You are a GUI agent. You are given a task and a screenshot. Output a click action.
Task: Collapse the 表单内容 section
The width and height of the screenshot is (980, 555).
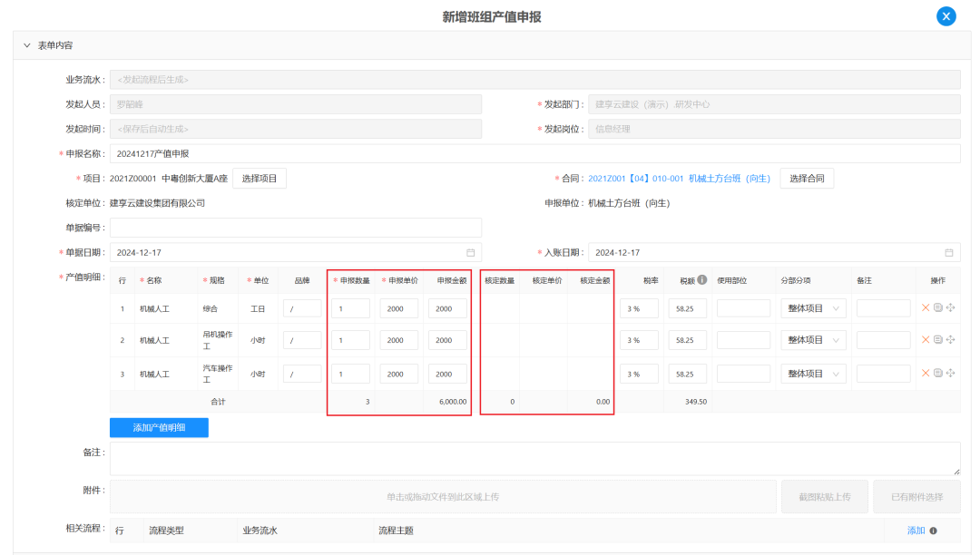[26, 45]
